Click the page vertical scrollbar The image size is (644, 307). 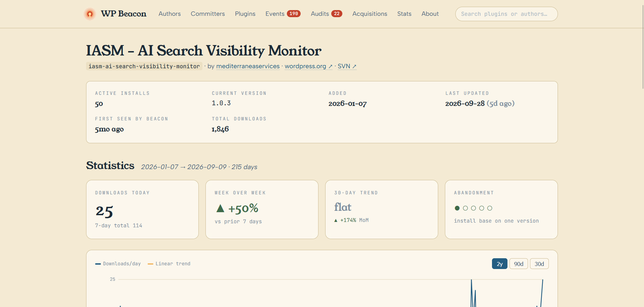tap(642, 47)
